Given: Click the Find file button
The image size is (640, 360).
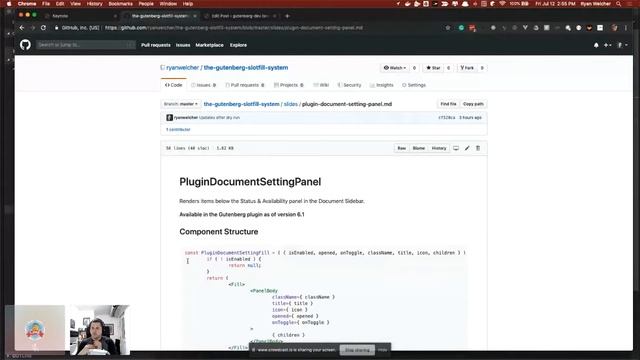Looking at the screenshot, I should click(x=448, y=104).
